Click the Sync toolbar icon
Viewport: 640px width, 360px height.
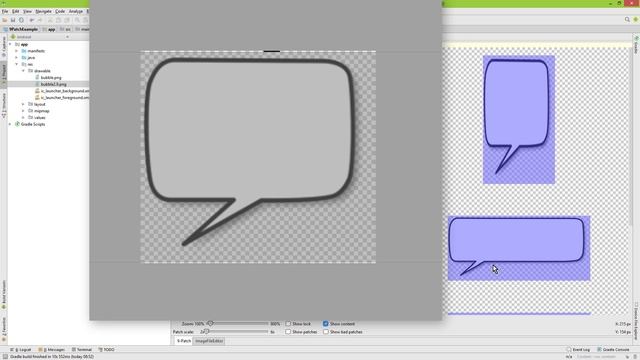(x=21, y=20)
